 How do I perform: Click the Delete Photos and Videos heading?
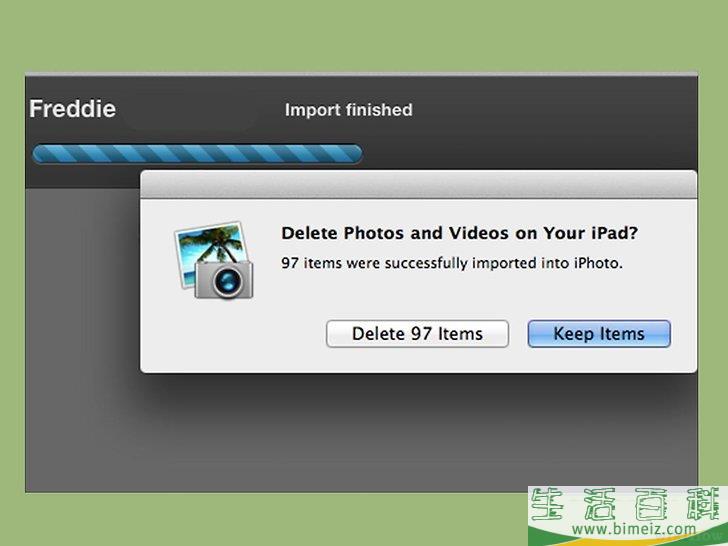click(x=460, y=233)
